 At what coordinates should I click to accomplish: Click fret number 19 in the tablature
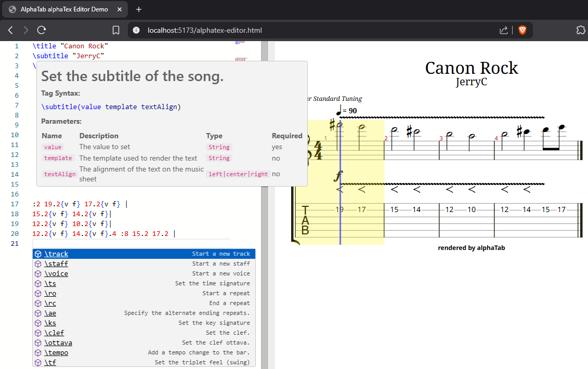click(x=339, y=210)
